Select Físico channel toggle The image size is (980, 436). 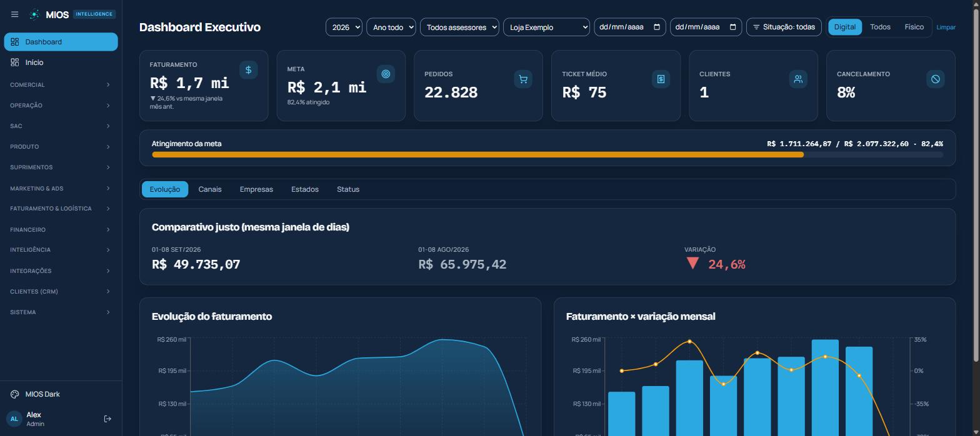click(x=914, y=27)
